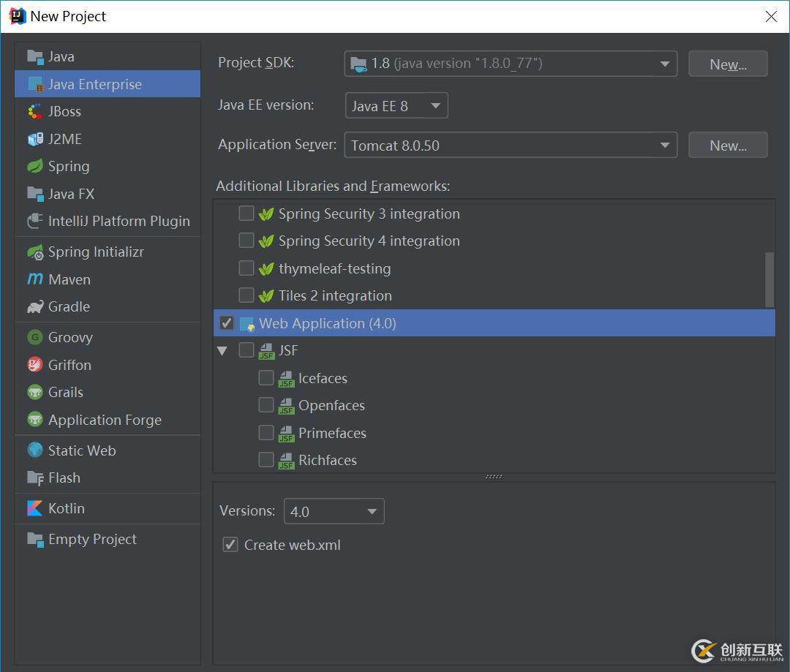The width and height of the screenshot is (790, 672).
Task: Click the frameworks list vertical scrollbar
Action: [770, 280]
